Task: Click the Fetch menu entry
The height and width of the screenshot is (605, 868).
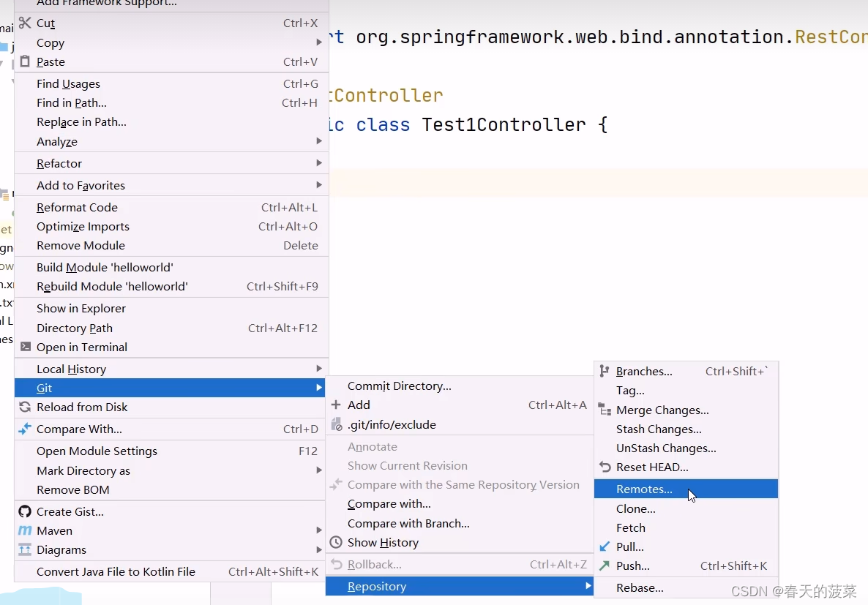Action: [629, 527]
